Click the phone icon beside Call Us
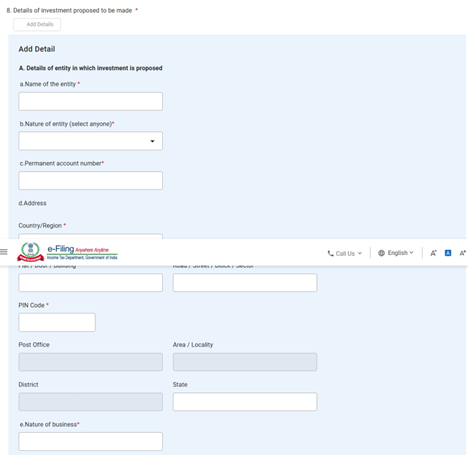Screen dimensions: 468x455 [x=330, y=253]
